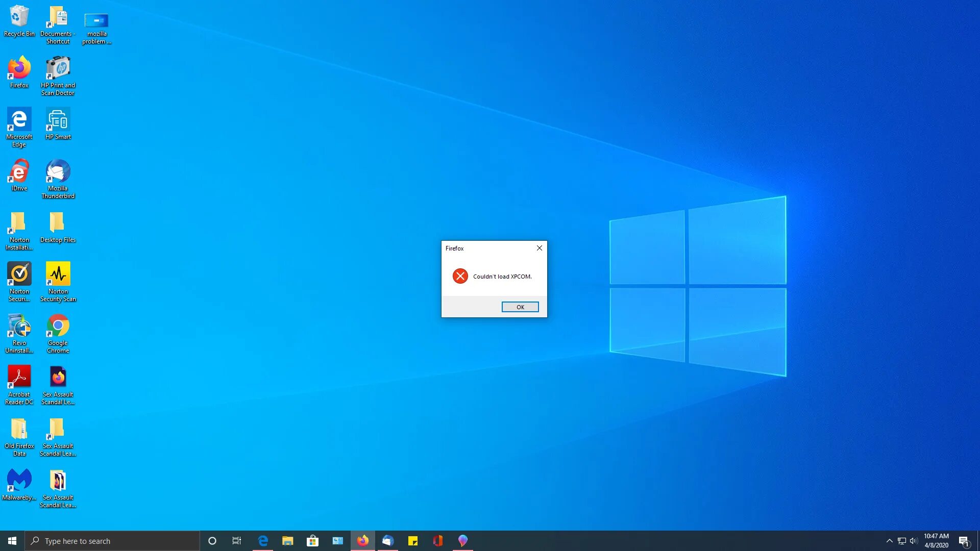
Task: Open the Action Center notifications icon
Action: (x=964, y=541)
